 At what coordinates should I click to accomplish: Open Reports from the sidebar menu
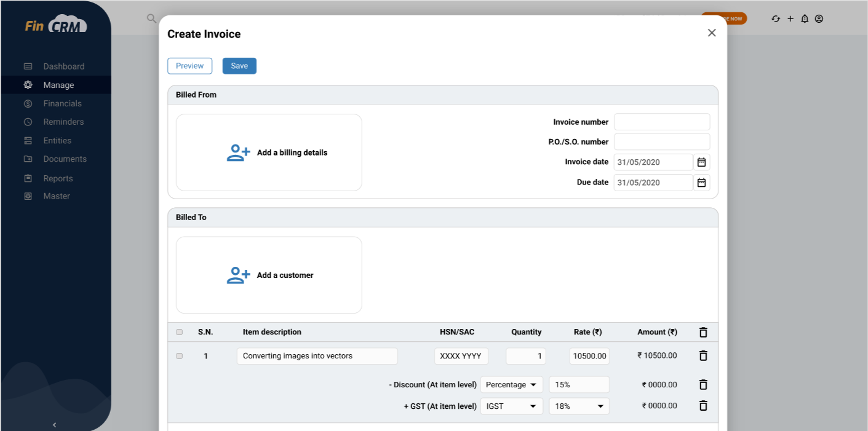click(x=58, y=178)
